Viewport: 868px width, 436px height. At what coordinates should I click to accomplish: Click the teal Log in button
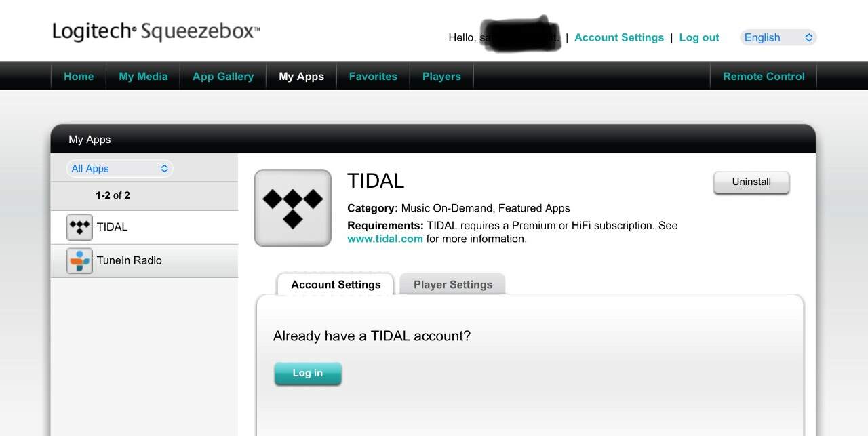pos(308,374)
